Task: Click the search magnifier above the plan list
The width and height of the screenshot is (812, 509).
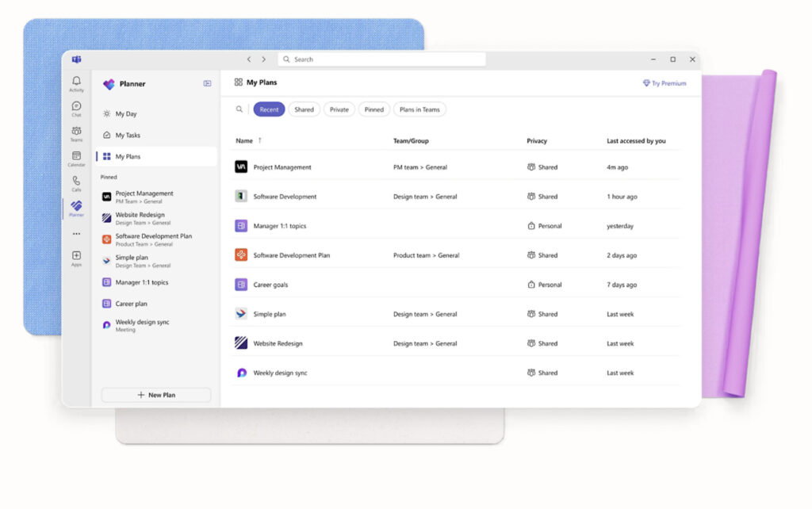Action: [239, 109]
